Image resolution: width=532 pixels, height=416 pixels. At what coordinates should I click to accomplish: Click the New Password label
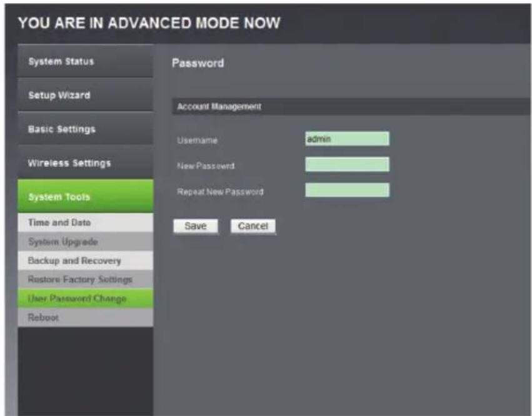click(206, 166)
